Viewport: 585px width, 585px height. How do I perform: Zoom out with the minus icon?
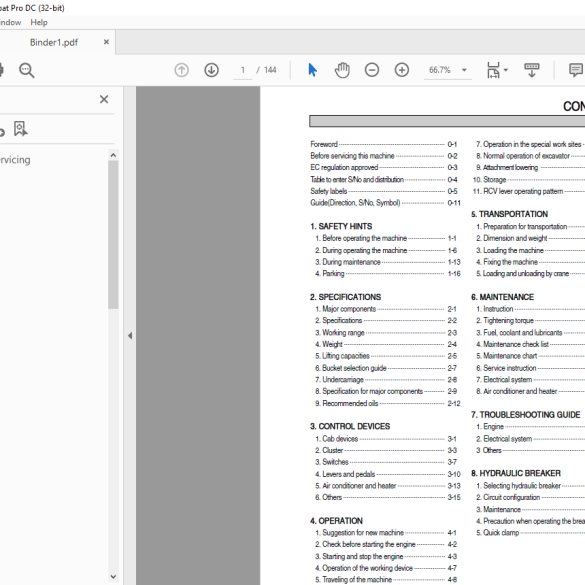(372, 70)
